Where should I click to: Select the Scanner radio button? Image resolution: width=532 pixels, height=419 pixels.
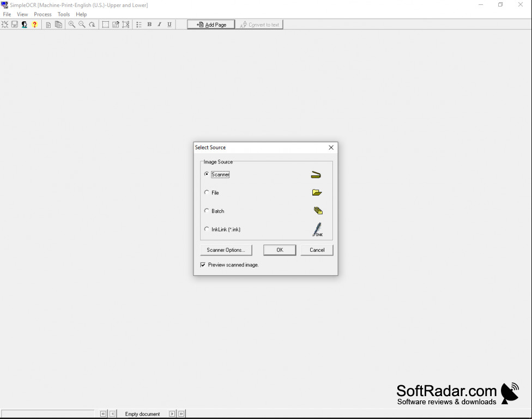tap(207, 174)
